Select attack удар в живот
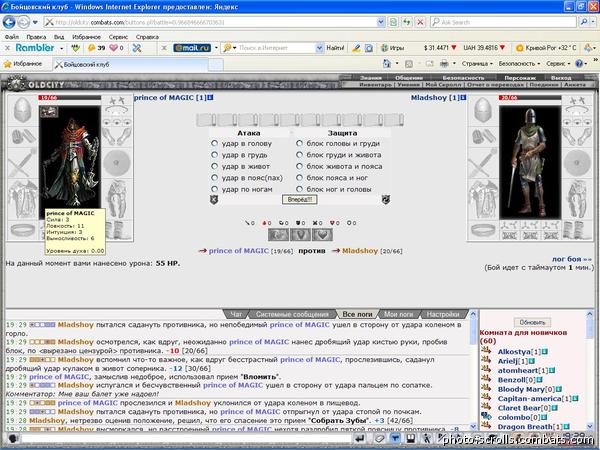Image resolution: width=600 pixels, height=450 pixels. tap(214, 166)
